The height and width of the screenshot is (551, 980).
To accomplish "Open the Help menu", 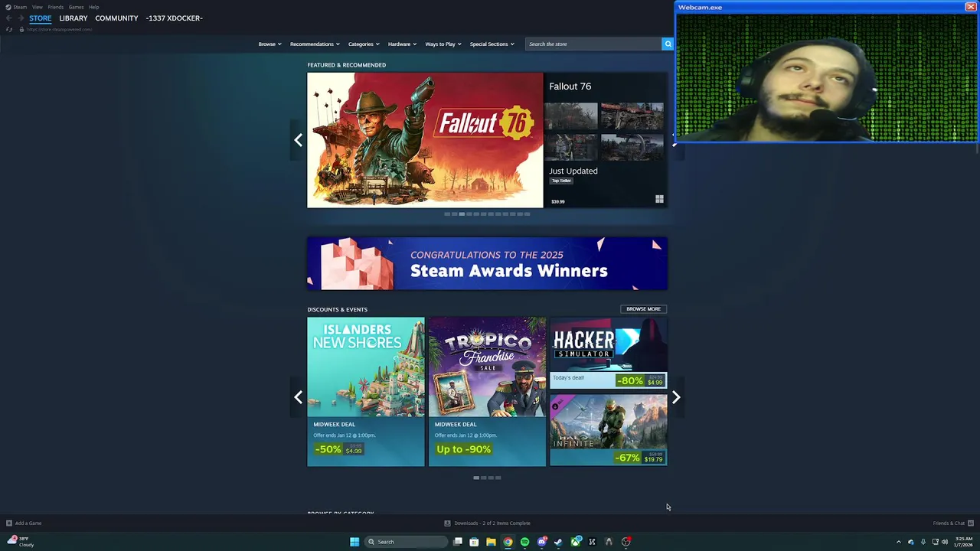I will point(93,7).
